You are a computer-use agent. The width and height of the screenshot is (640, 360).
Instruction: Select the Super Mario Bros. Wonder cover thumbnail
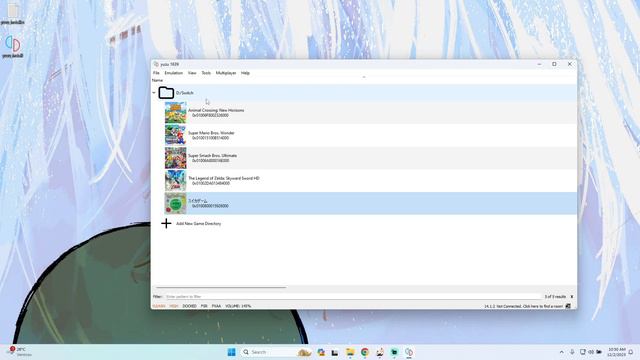(x=176, y=135)
